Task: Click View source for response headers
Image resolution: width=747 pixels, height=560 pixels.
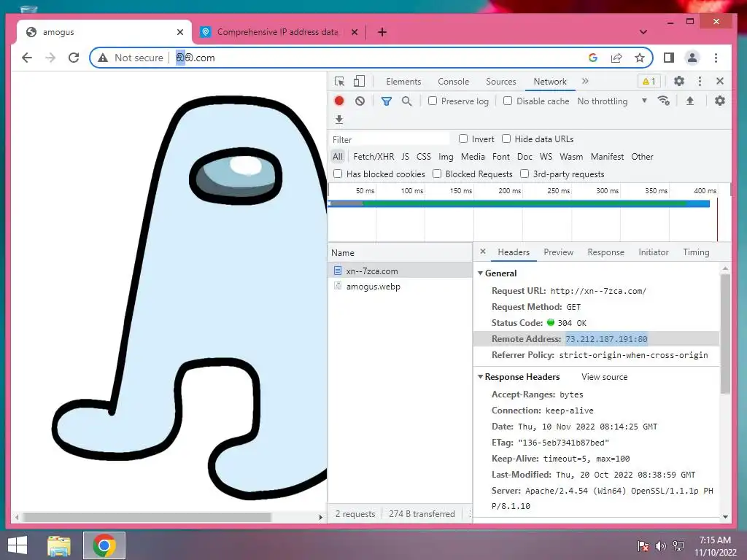Action: [x=604, y=377]
